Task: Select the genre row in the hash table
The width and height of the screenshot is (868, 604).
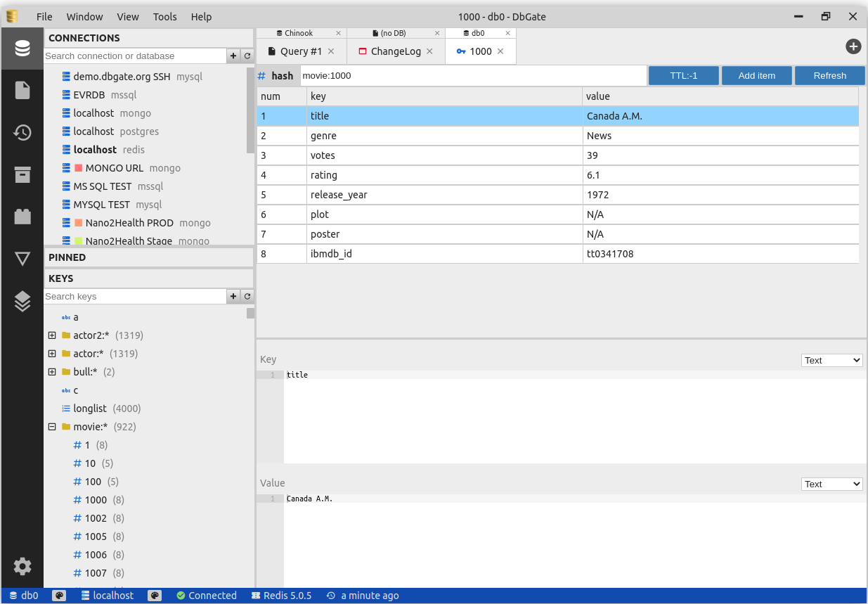Action: pos(557,136)
